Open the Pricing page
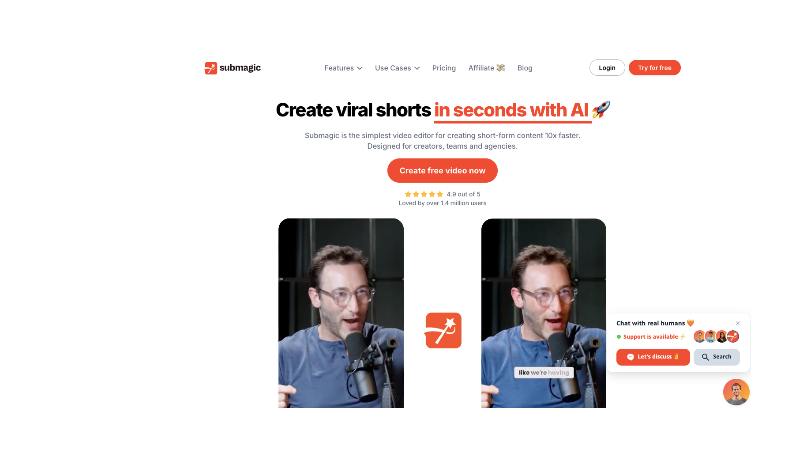Viewport: 800px width, 449px height. (x=444, y=68)
